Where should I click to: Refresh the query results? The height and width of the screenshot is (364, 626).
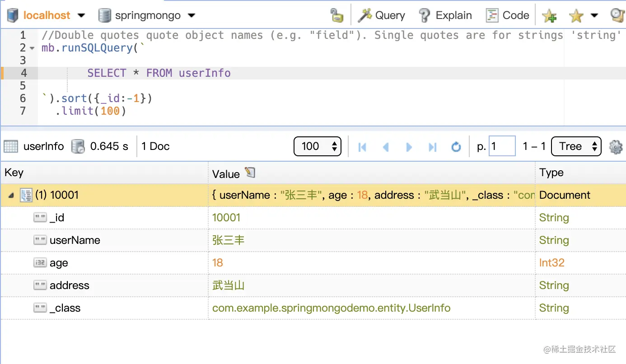pos(456,146)
